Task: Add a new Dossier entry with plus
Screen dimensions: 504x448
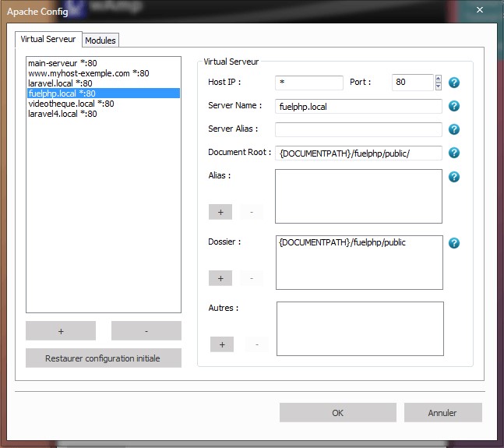Action: (220, 278)
